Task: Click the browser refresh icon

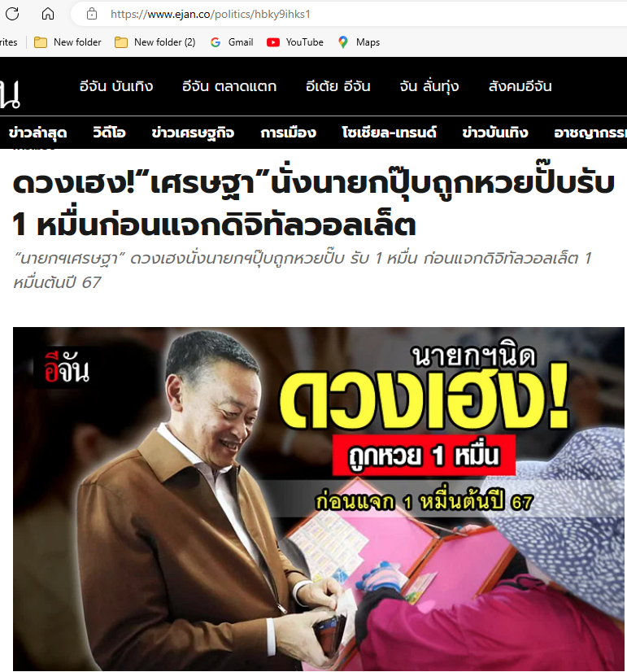Action: coord(12,14)
